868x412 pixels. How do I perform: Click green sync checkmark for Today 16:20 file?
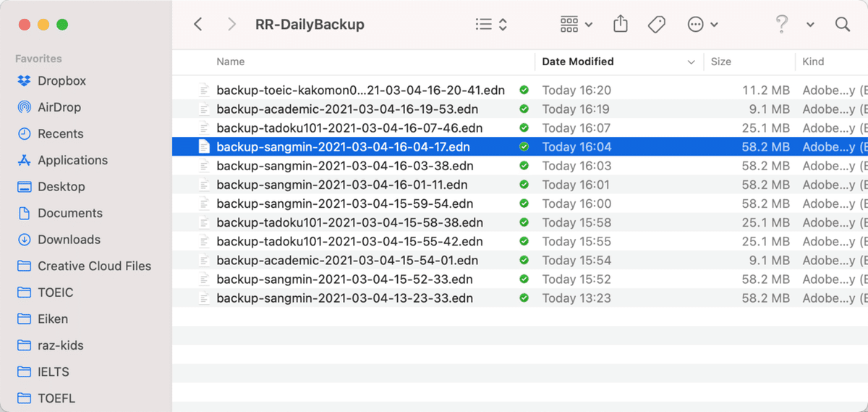524,91
